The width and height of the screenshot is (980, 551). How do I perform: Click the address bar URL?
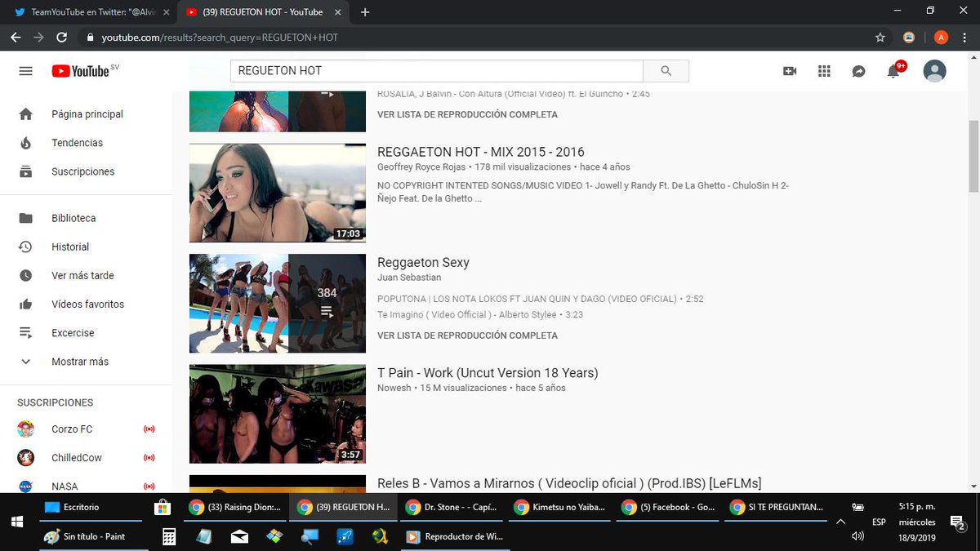tap(220, 38)
